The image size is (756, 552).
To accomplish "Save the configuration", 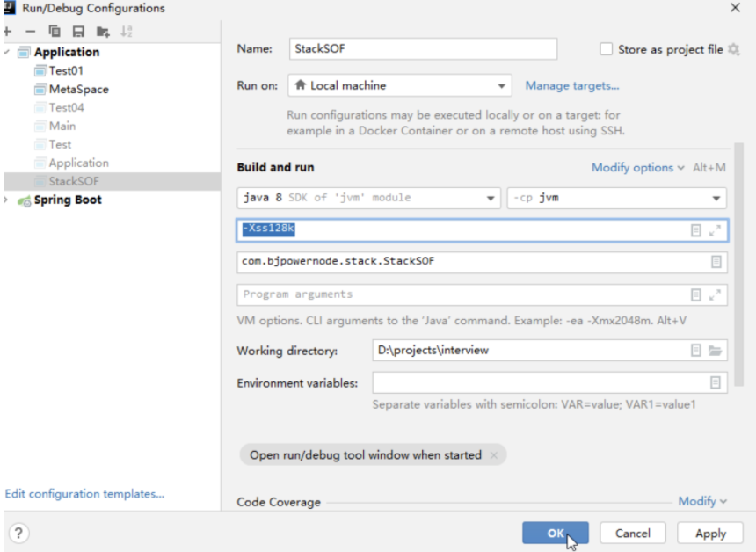I will pyautogui.click(x=78, y=32).
